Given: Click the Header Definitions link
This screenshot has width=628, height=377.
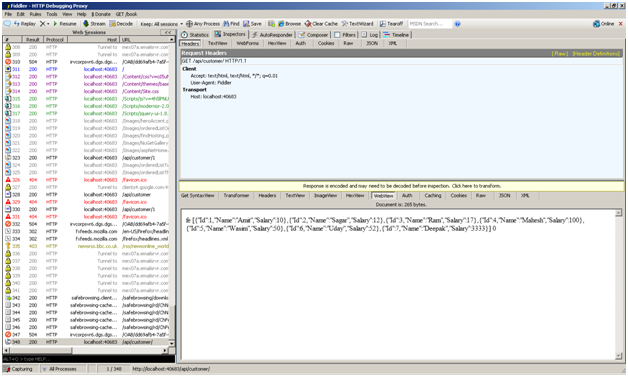Looking at the screenshot, I should click(596, 53).
